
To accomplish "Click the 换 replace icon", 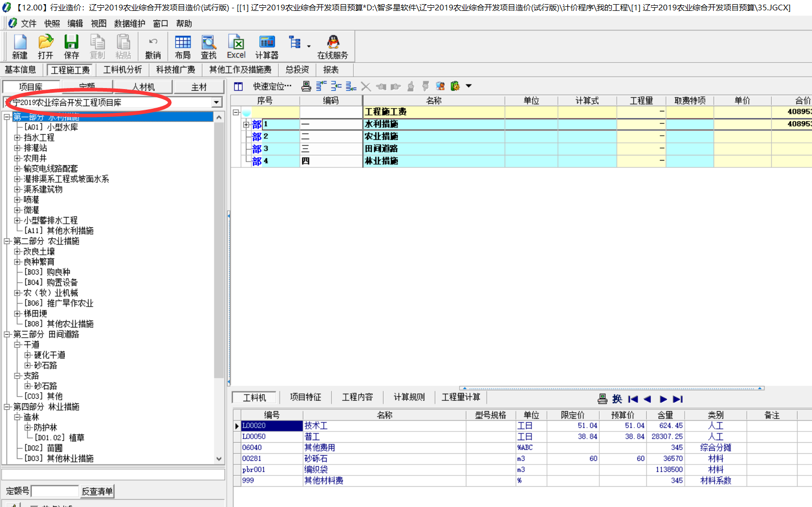I will [x=617, y=399].
